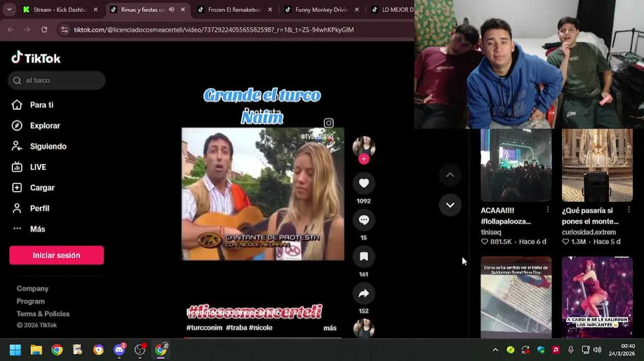Click the Iniciar sesión button
The image size is (644, 361).
coord(57,255)
